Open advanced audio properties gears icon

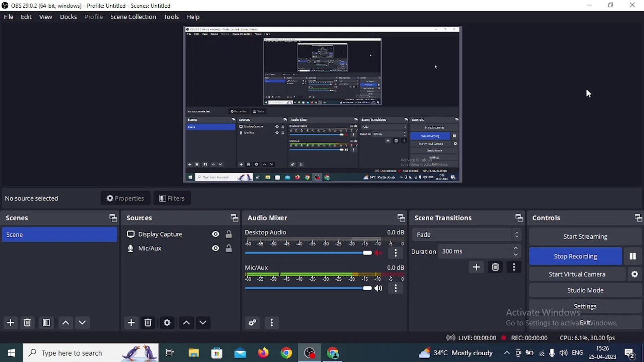pyautogui.click(x=252, y=323)
